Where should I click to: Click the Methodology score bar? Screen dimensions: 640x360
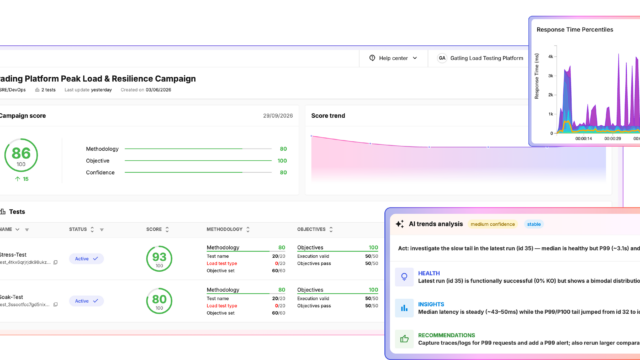coord(198,149)
